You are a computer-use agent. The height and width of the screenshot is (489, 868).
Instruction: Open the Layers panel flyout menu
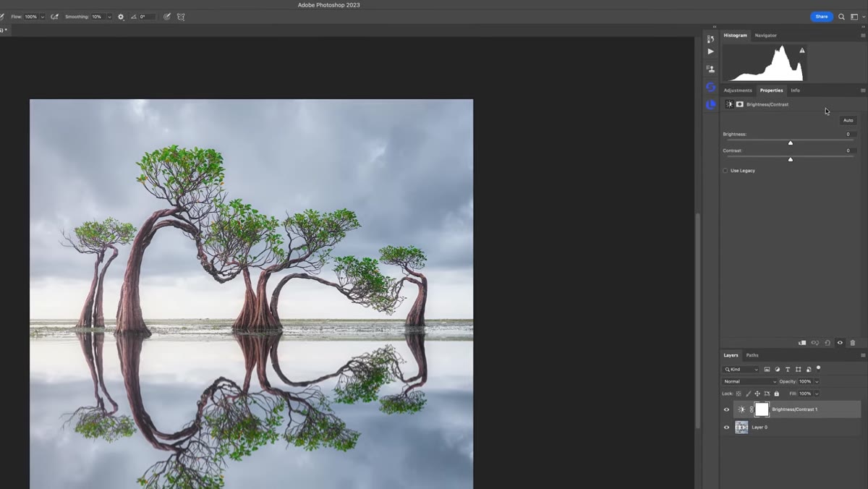(862, 355)
